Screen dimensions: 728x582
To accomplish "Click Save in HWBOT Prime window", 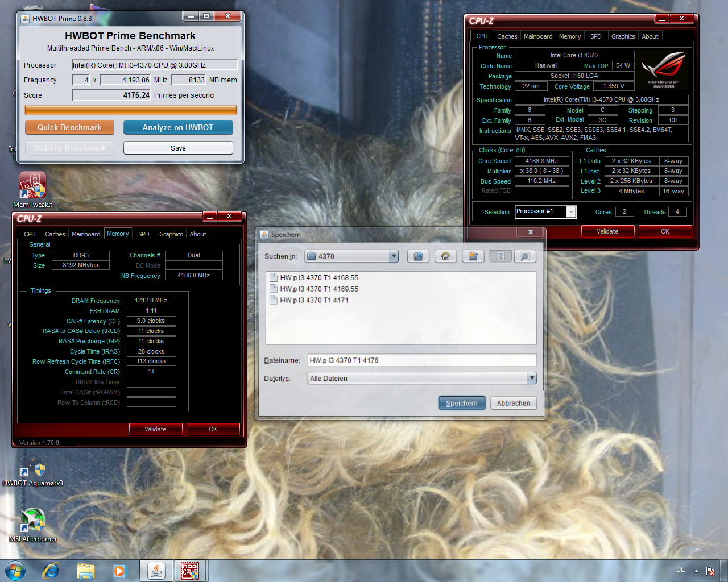I will point(178,148).
